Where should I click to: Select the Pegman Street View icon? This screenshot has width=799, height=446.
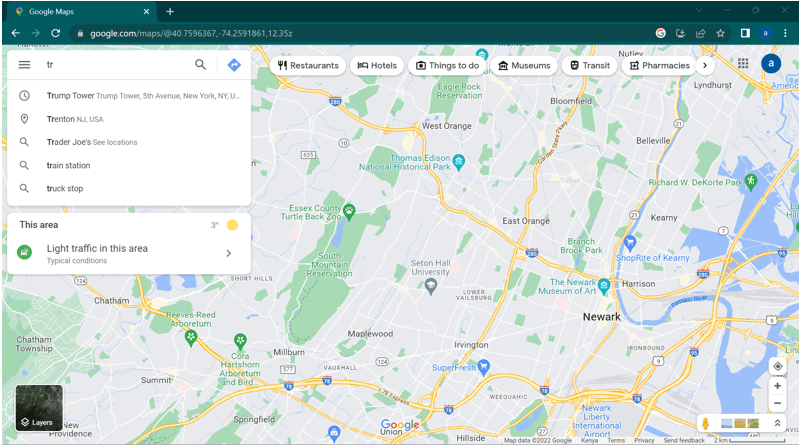pyautogui.click(x=706, y=423)
